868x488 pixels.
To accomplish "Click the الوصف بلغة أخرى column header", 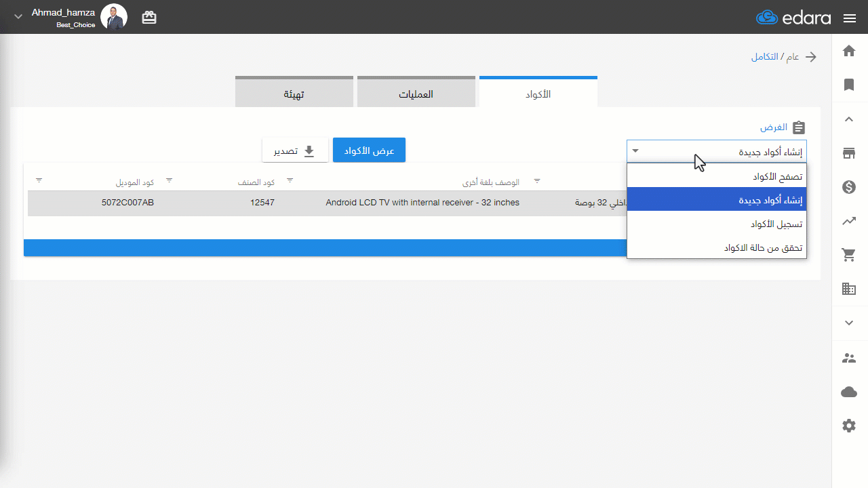I will [x=491, y=182].
